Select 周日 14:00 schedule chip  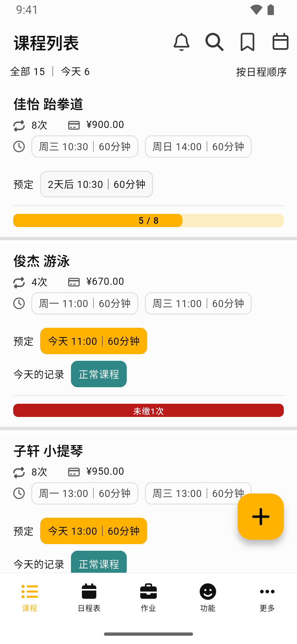(x=198, y=146)
